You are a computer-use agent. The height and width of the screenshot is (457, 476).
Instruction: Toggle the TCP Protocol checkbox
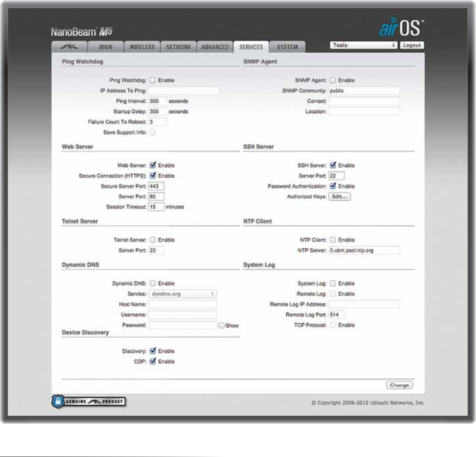coord(333,325)
